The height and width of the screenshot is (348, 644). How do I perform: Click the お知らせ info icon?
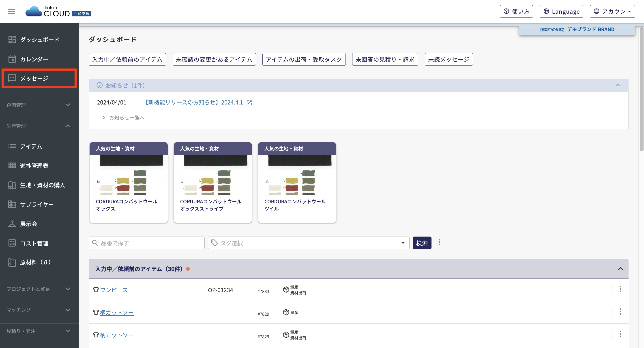pyautogui.click(x=99, y=85)
